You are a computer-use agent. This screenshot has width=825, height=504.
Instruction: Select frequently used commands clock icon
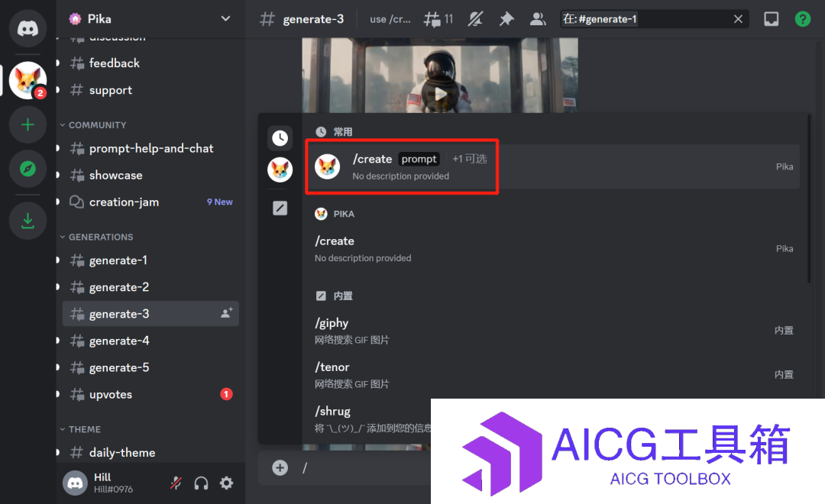click(280, 138)
